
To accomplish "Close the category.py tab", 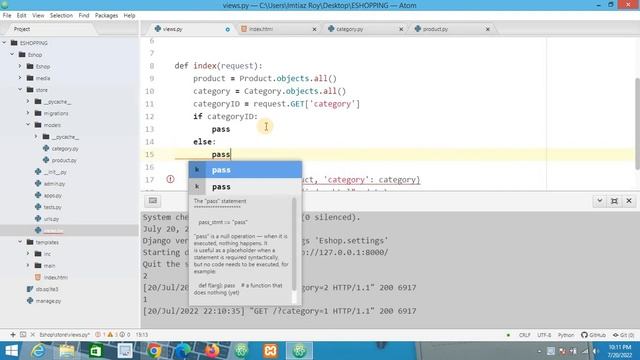I will 401,29.
